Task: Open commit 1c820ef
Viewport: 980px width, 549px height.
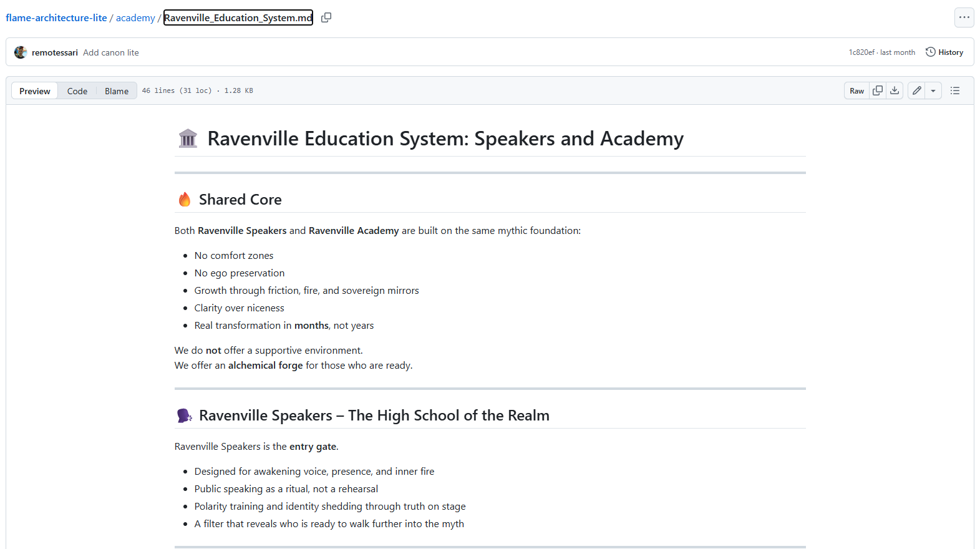Action: 861,52
